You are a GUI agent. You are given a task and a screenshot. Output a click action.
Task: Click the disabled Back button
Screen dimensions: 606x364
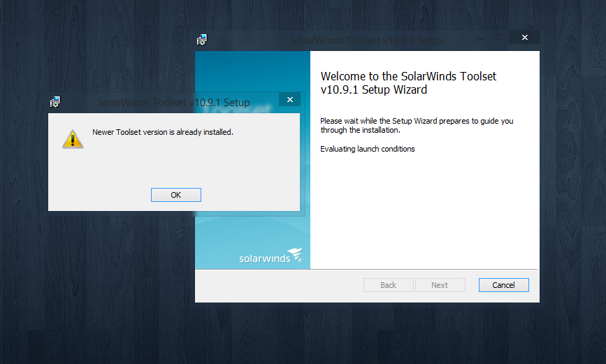389,285
